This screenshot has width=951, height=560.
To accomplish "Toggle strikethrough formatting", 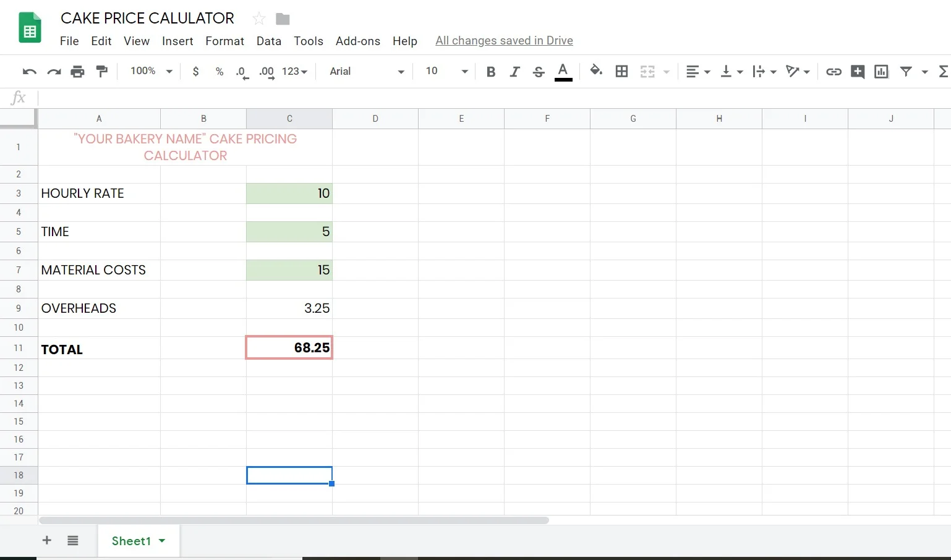I will [539, 71].
